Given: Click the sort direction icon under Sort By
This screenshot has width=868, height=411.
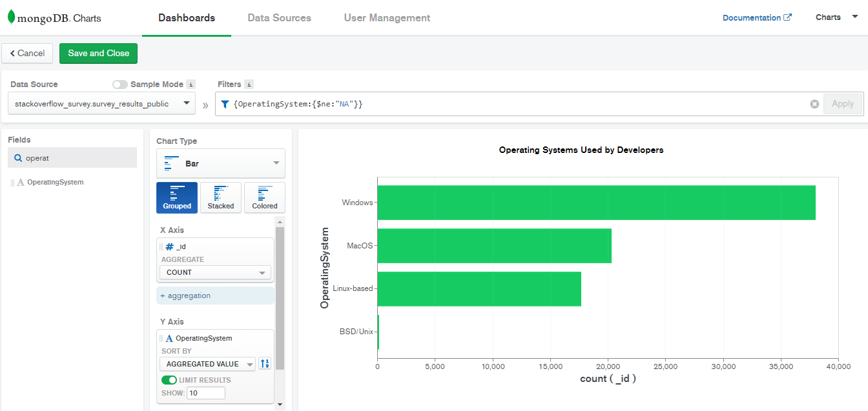Looking at the screenshot, I should (x=265, y=364).
